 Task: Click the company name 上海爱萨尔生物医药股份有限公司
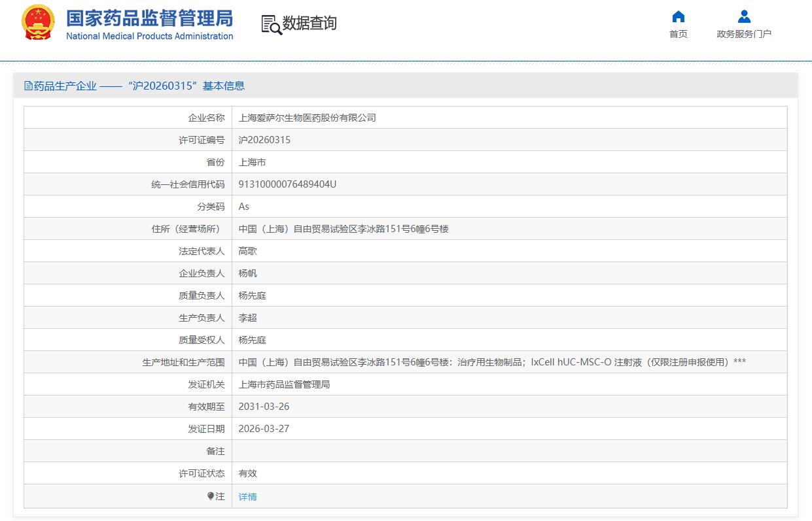(308, 118)
